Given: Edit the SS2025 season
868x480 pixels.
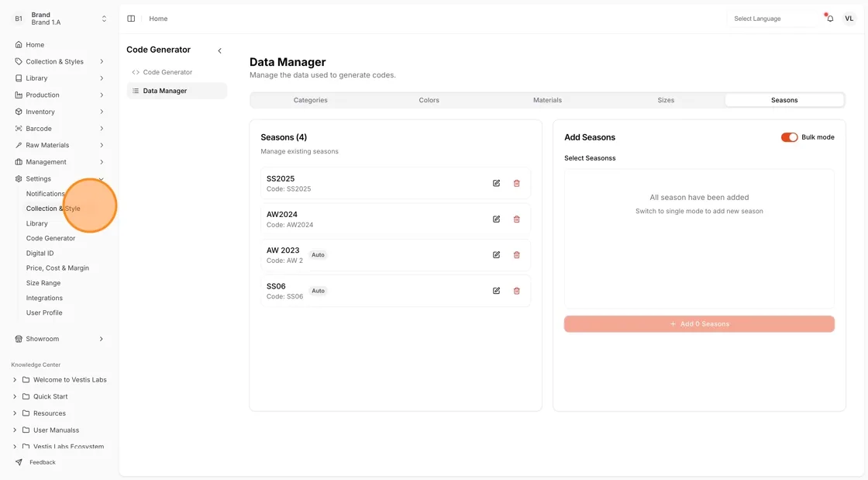Looking at the screenshot, I should (x=496, y=183).
